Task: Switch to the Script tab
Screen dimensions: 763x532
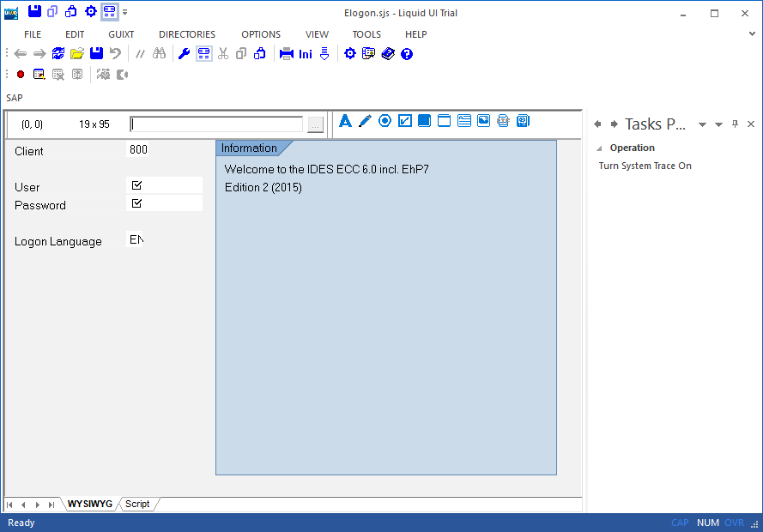Action: [137, 505]
